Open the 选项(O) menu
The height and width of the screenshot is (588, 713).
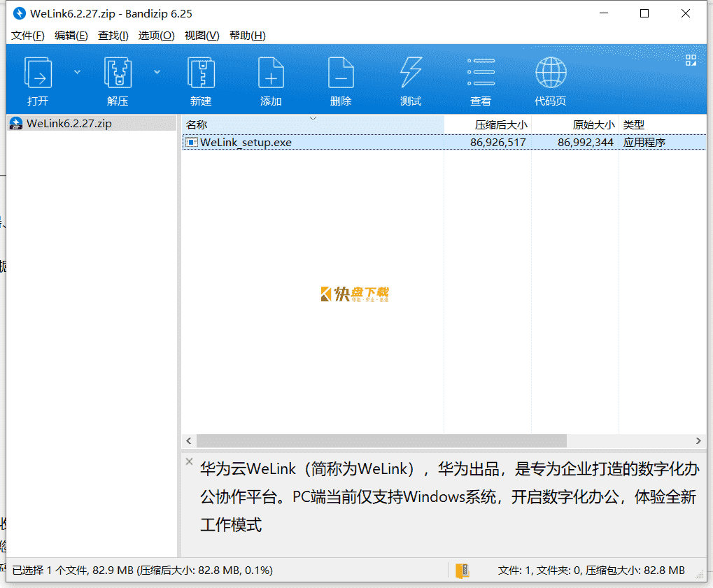tap(156, 36)
